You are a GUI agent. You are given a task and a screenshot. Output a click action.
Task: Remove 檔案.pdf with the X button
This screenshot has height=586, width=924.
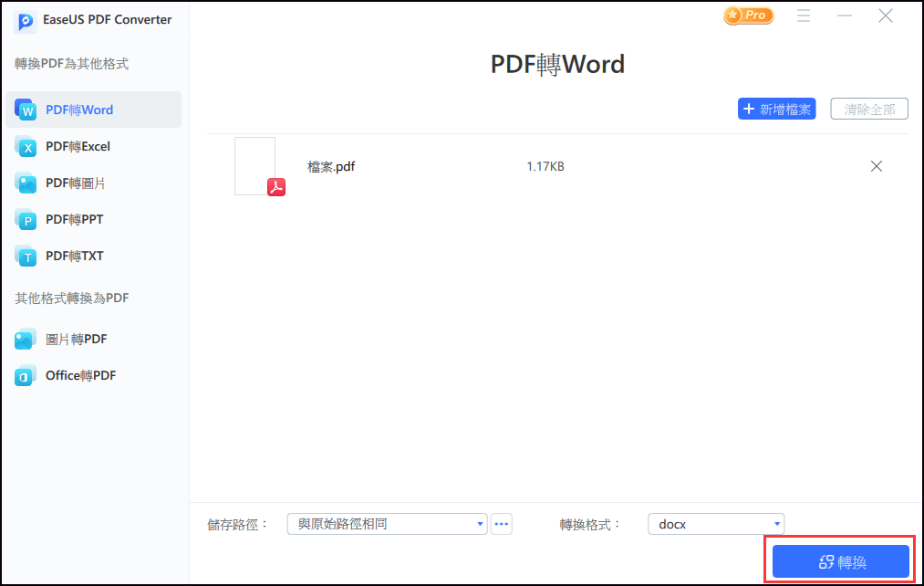click(x=877, y=166)
